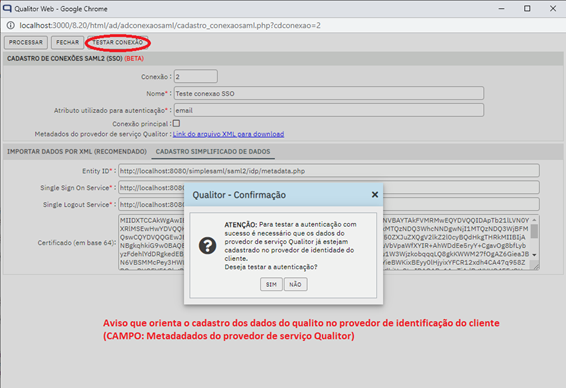This screenshot has height=388, width=566.
Task: Click the 'CADASTRO DE CONEXÕES SAML2 (SSO)' heading
Action: (65, 58)
